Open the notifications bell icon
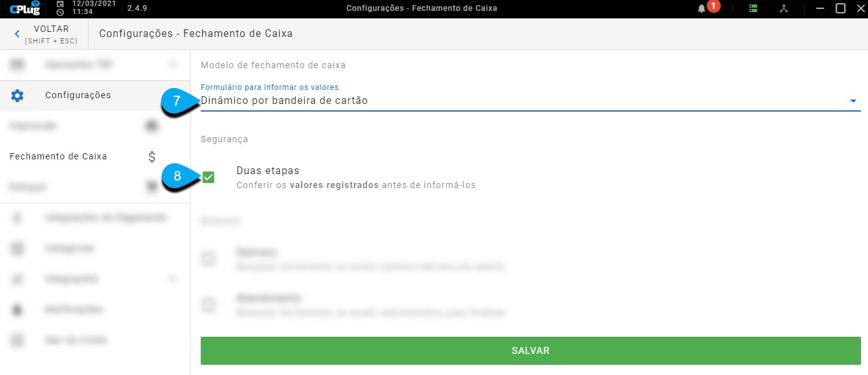 (702, 9)
